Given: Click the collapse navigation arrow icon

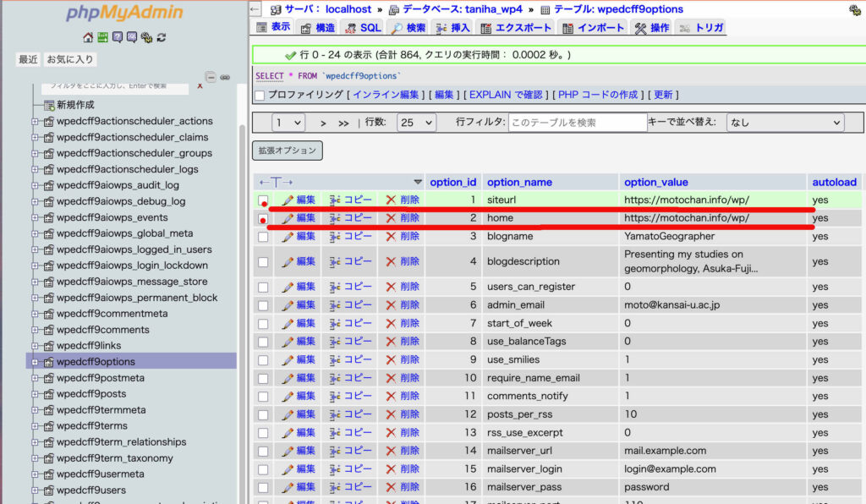Looking at the screenshot, I should 255,8.
